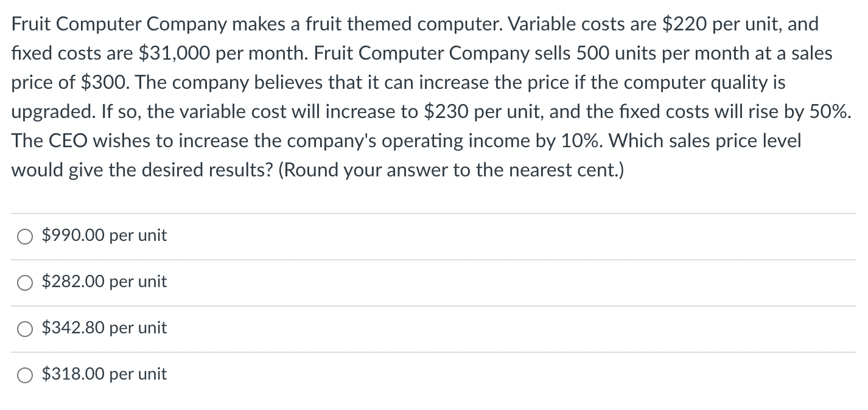The width and height of the screenshot is (868, 410).
Task: Click the text label reading $990.00 per unit
Action: [x=104, y=236]
